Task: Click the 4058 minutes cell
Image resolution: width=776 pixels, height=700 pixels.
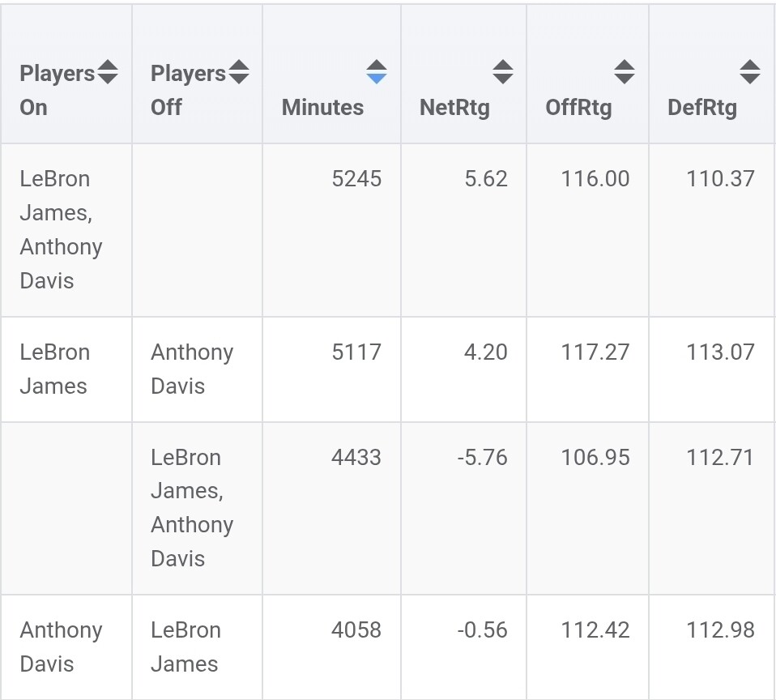Action: point(356,630)
